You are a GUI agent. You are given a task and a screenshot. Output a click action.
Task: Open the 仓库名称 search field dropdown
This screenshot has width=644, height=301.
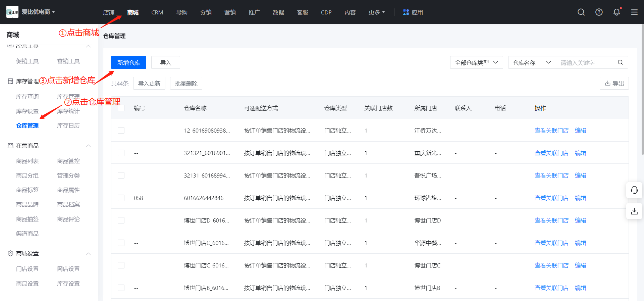click(532, 62)
